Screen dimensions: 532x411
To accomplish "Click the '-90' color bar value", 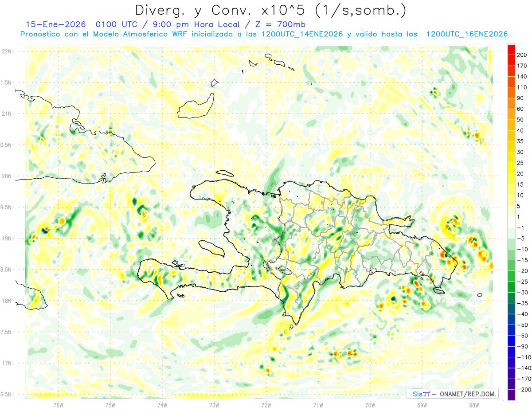I will pos(523,346).
